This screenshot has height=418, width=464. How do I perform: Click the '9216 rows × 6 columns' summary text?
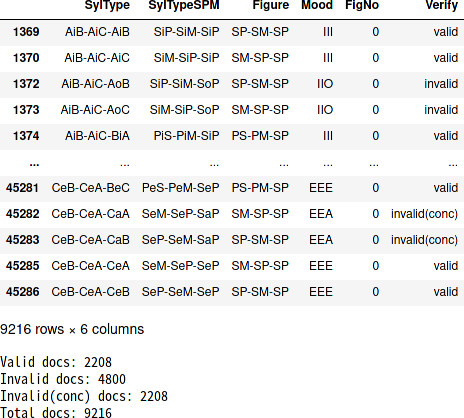(72, 329)
